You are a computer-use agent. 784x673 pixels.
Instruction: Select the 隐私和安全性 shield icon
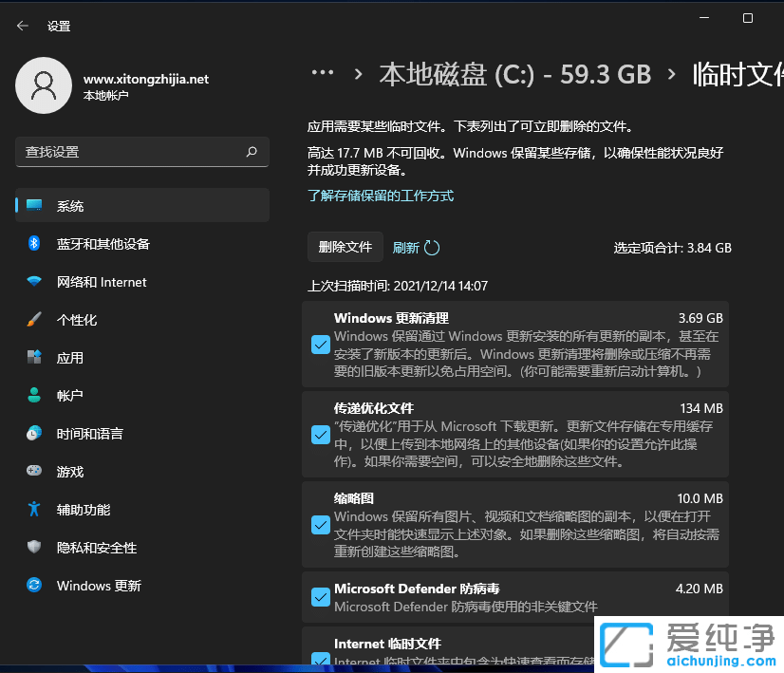click(x=34, y=548)
